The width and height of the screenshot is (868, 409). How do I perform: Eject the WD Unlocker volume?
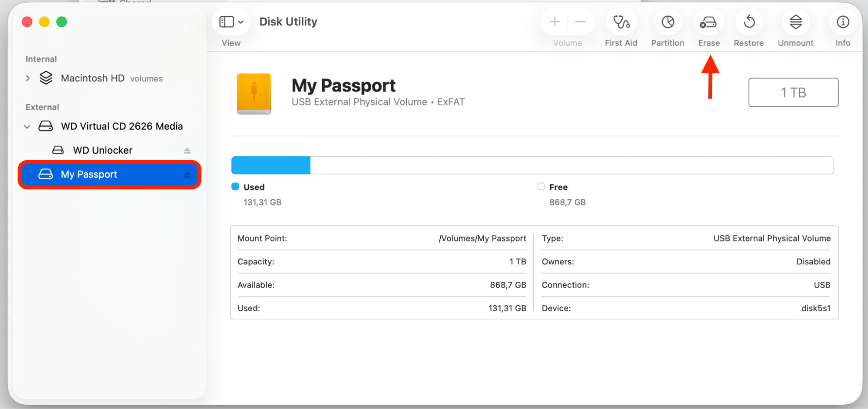click(187, 151)
